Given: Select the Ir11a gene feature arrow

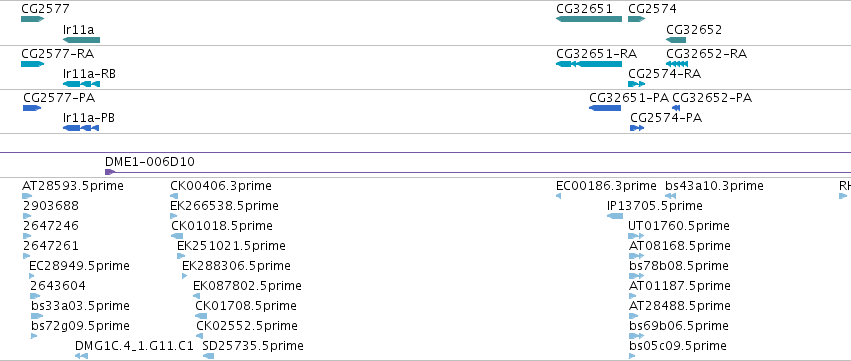Looking at the screenshot, I should pyautogui.click(x=81, y=40).
